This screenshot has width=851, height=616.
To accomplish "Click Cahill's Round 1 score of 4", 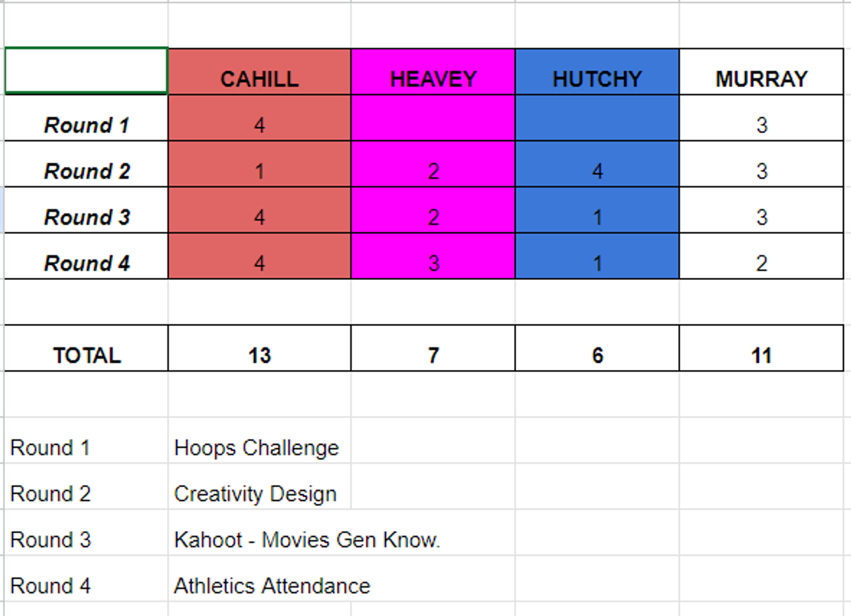I will click(260, 118).
